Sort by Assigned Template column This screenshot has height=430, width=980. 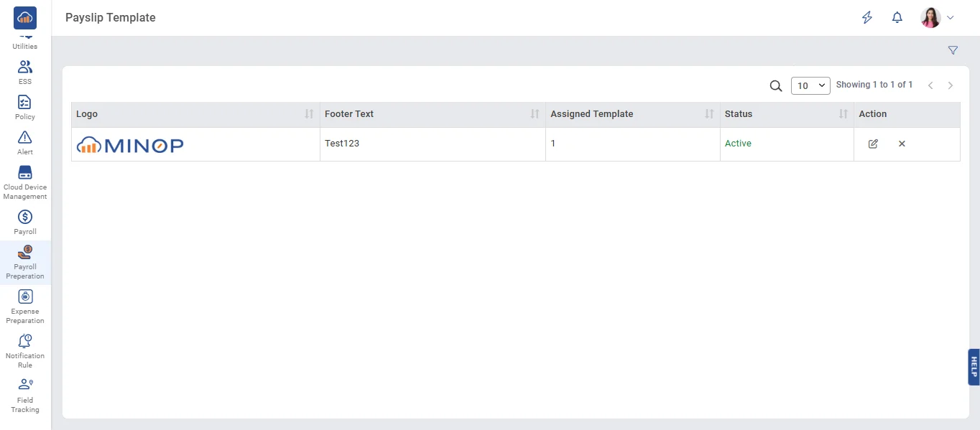click(709, 114)
